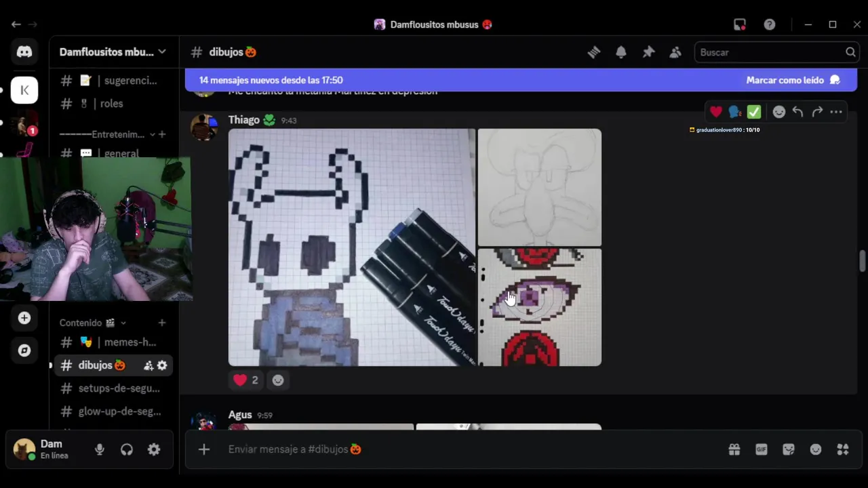
Task: Click Enviar mensaje a #dibujos input
Action: coord(468,449)
